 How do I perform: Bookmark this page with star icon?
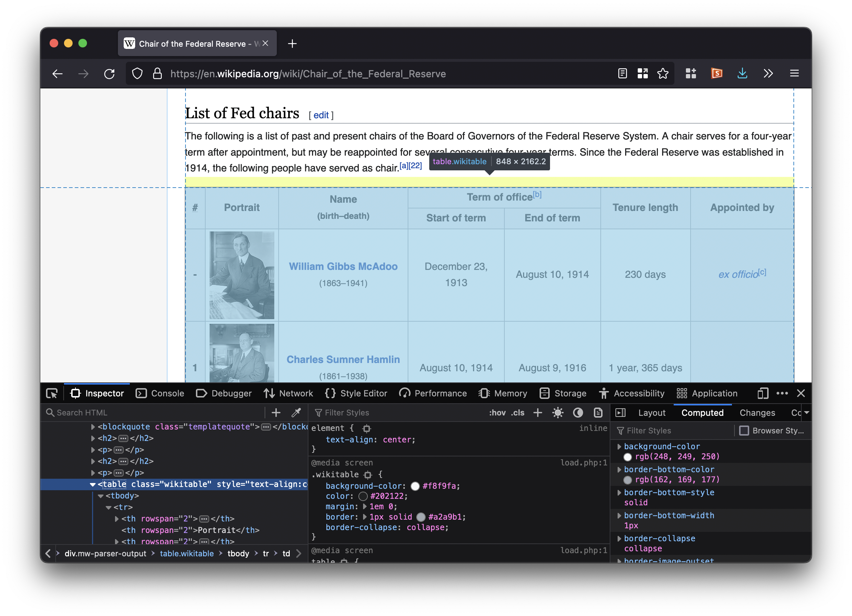pyautogui.click(x=663, y=74)
